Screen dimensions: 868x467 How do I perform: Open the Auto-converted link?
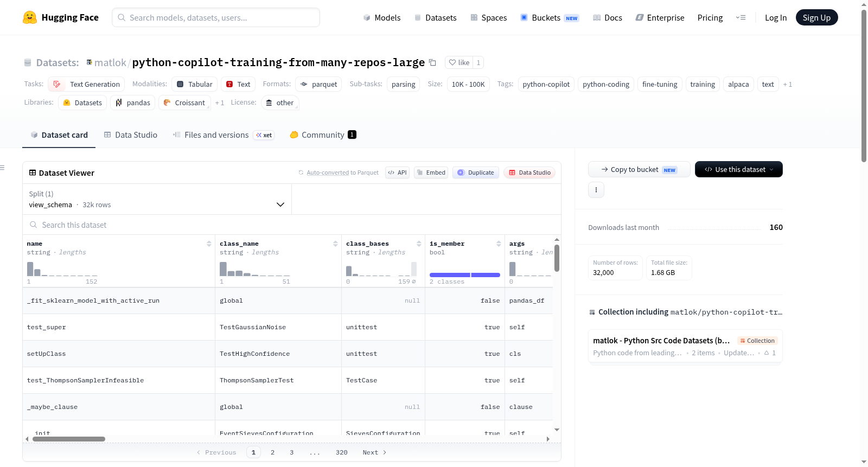coord(328,172)
